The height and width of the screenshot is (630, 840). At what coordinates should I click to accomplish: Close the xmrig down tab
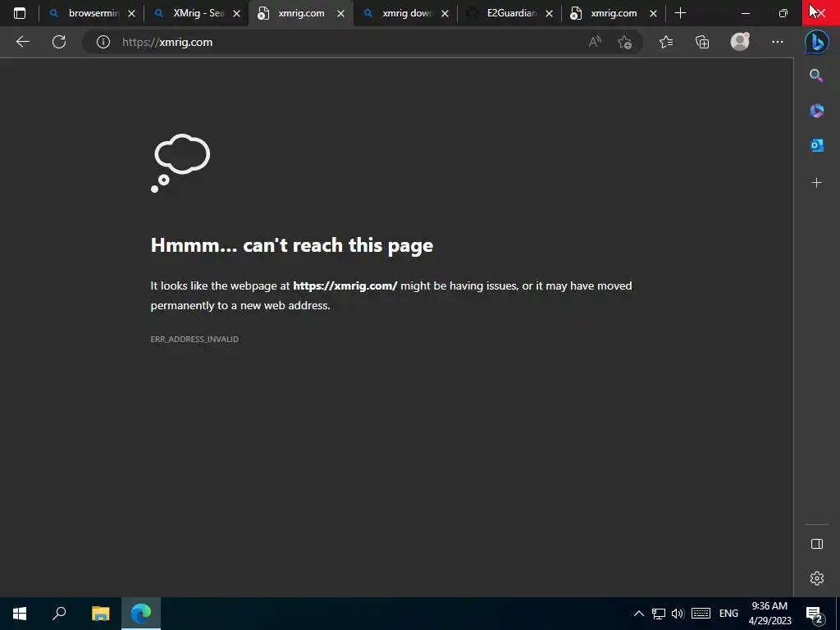pos(445,14)
